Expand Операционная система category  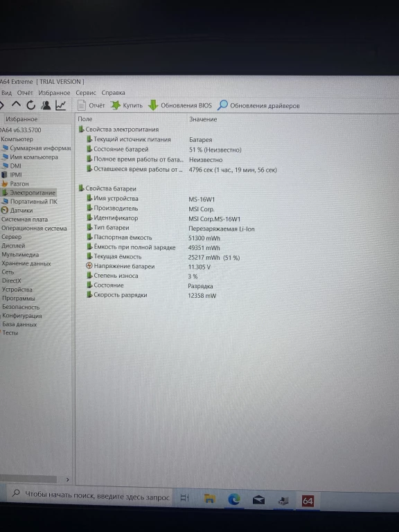pos(34,229)
